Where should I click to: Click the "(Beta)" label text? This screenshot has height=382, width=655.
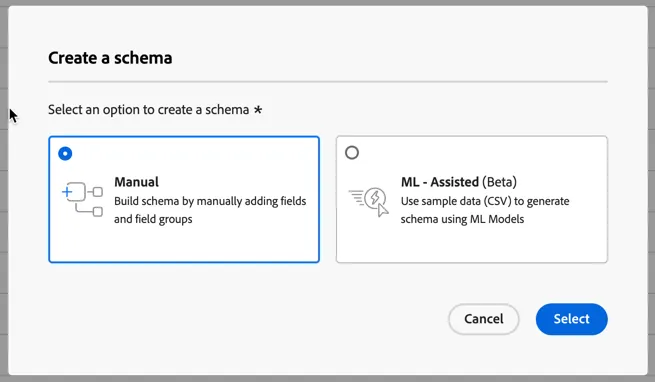pyautogui.click(x=499, y=182)
